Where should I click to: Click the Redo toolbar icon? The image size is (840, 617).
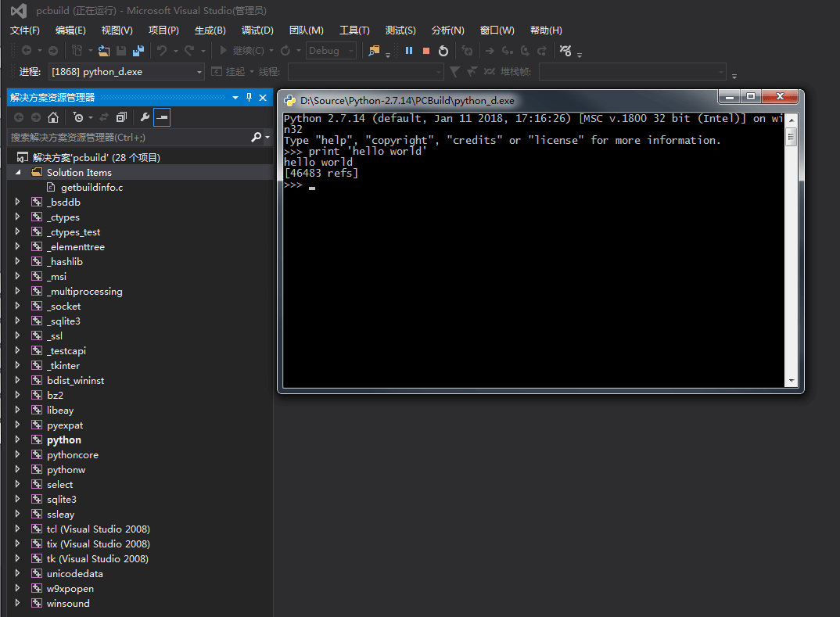(x=189, y=50)
